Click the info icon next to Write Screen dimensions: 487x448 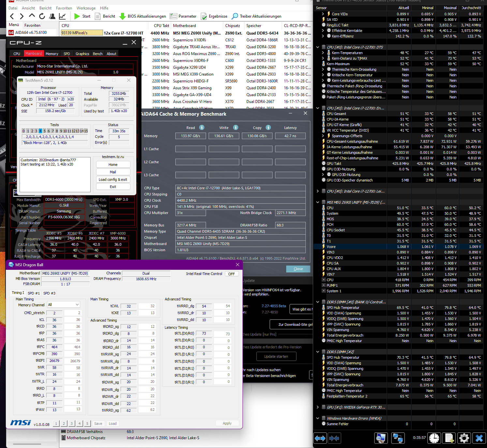click(x=236, y=127)
